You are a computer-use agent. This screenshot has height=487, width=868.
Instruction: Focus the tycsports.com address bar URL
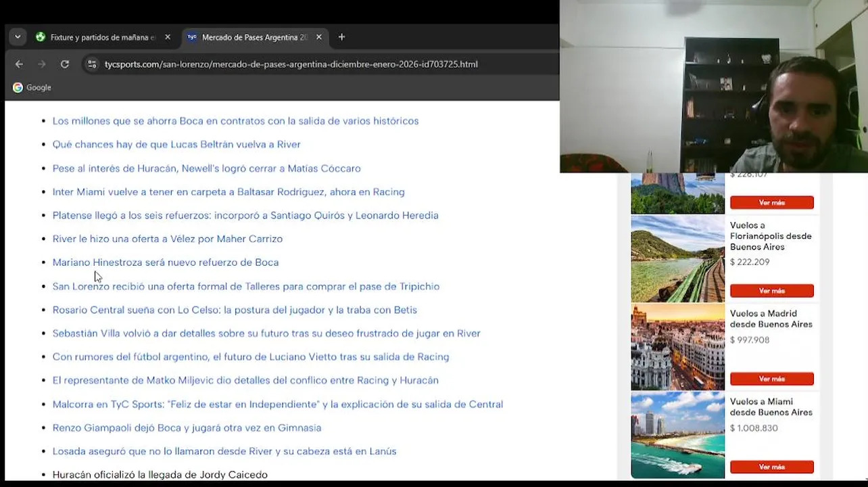coord(291,64)
